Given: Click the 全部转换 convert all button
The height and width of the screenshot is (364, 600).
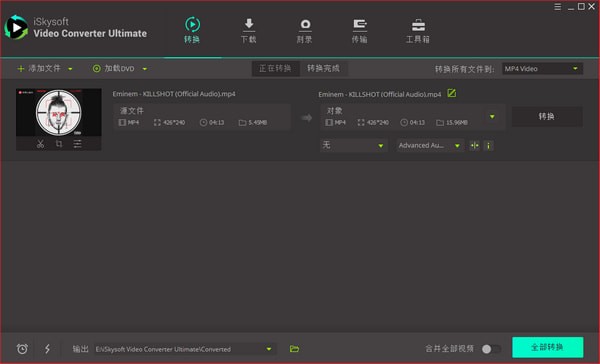Looking at the screenshot, I should [x=548, y=347].
